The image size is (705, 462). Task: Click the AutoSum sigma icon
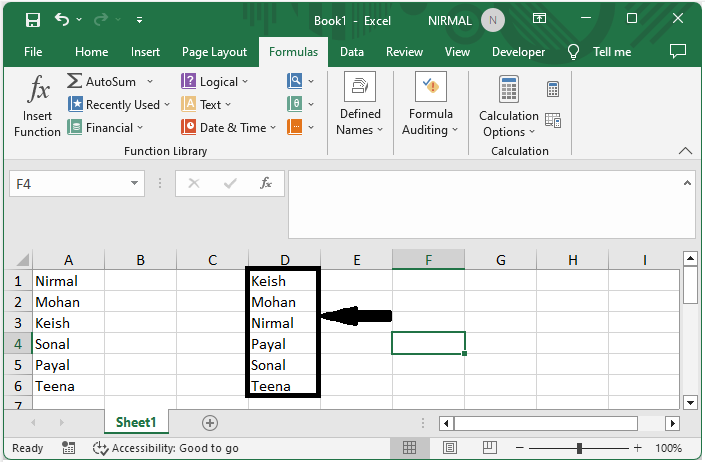(74, 81)
